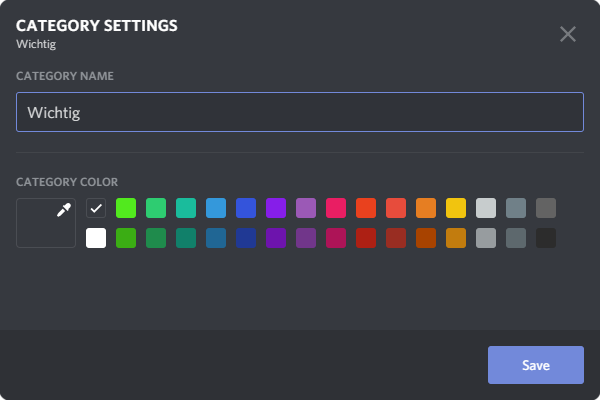Image resolution: width=600 pixels, height=400 pixels.
Task: Select the yellow color swatch
Action: [x=456, y=208]
